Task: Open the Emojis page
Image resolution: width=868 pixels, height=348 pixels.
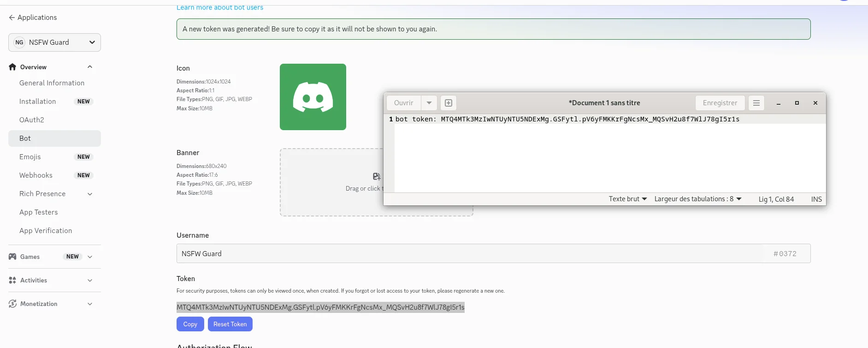Action: click(x=30, y=157)
